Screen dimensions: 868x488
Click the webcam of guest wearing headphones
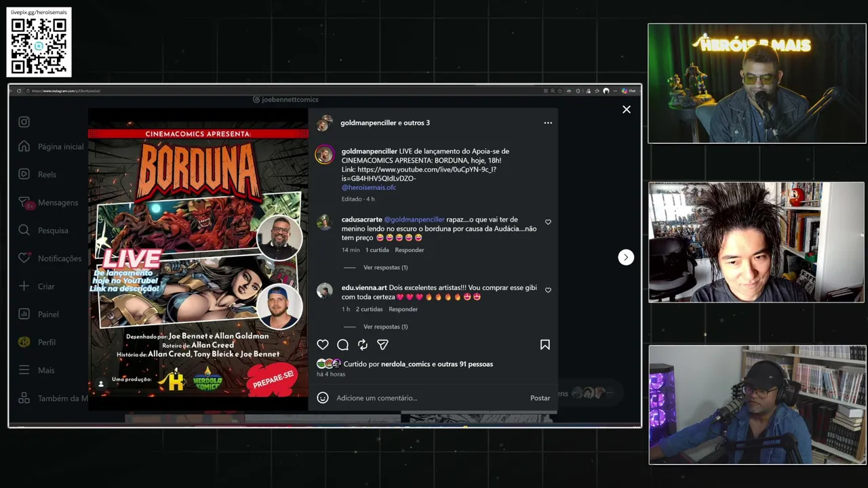click(x=757, y=405)
